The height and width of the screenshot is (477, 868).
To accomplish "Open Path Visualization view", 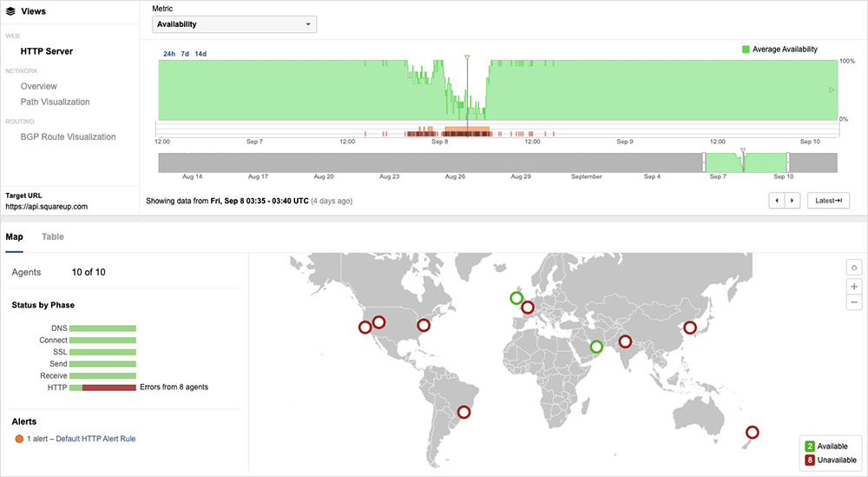I will click(x=55, y=102).
